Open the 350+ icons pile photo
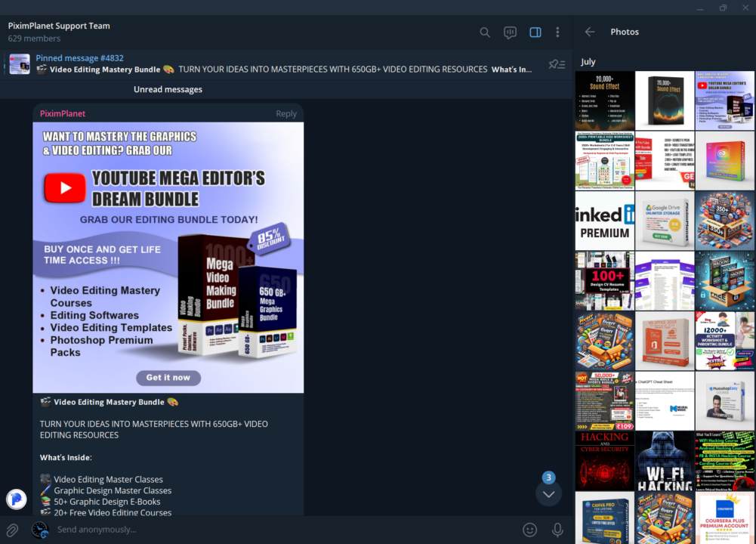 point(725,221)
